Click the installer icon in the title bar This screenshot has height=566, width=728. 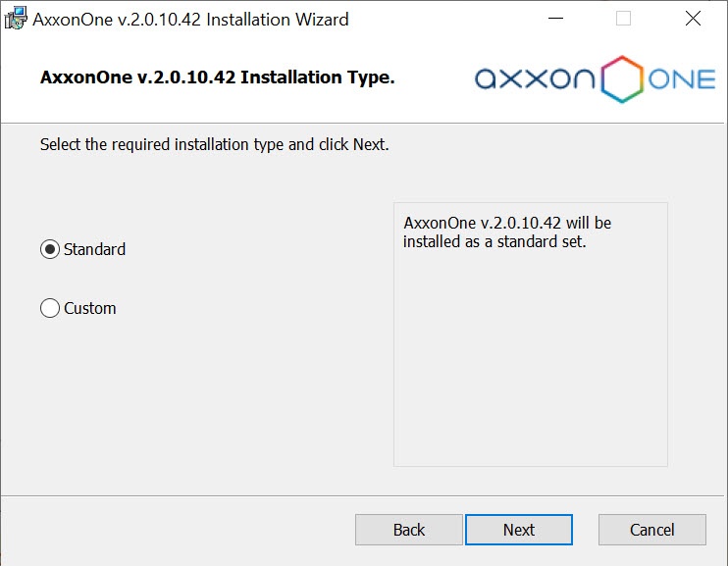tap(16, 19)
